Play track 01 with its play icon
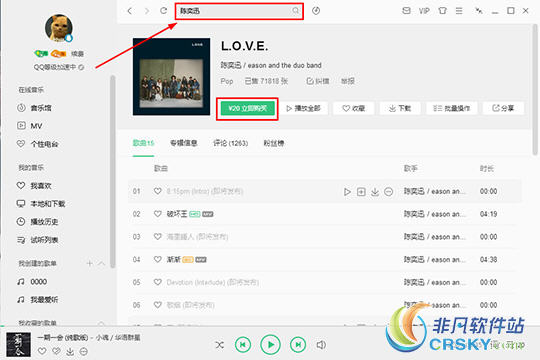Viewport: 540px width, 360px height. 347,192
